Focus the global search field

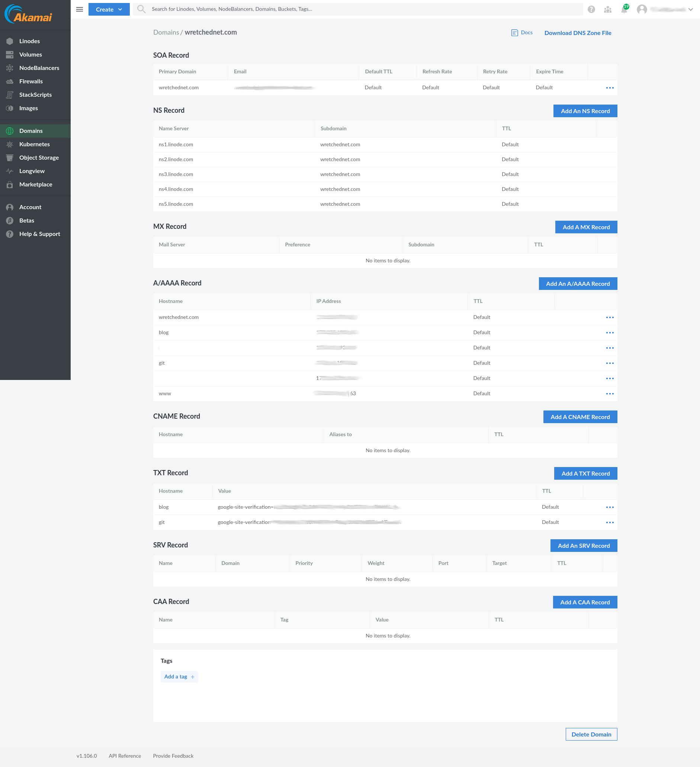[x=357, y=9]
